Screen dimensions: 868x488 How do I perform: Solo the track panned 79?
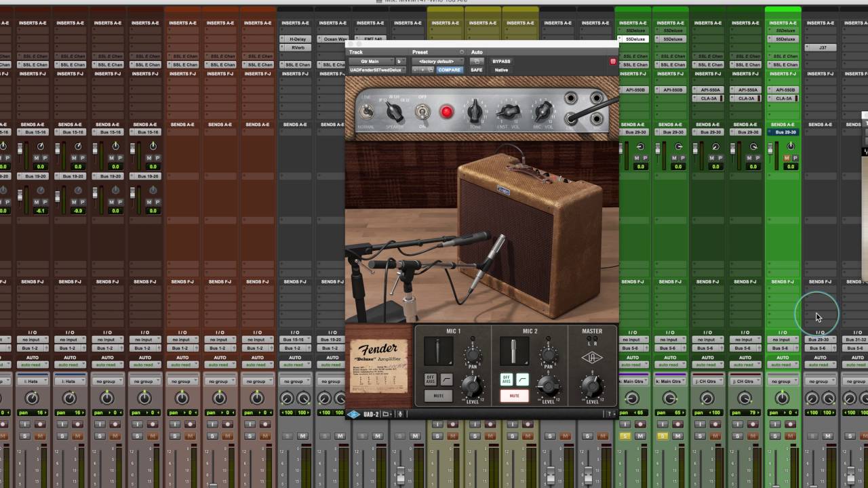(x=737, y=436)
